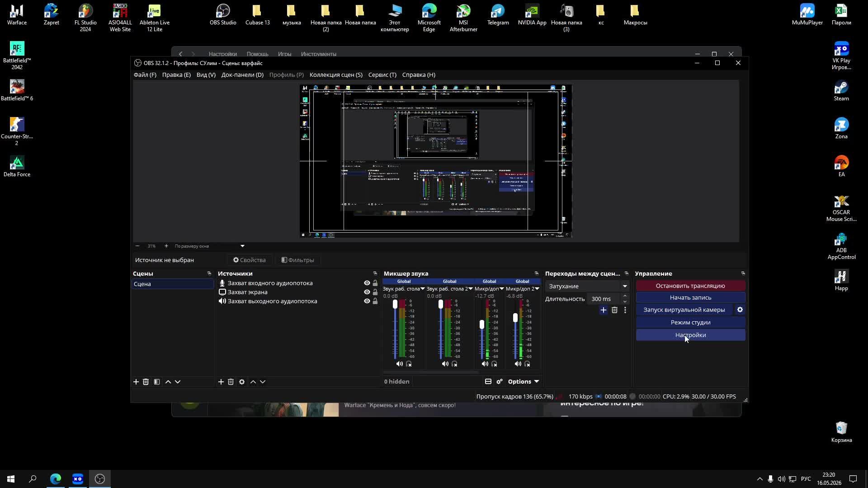This screenshot has height=488, width=868.
Task: Open virtual camera settings gear
Action: (x=740, y=310)
